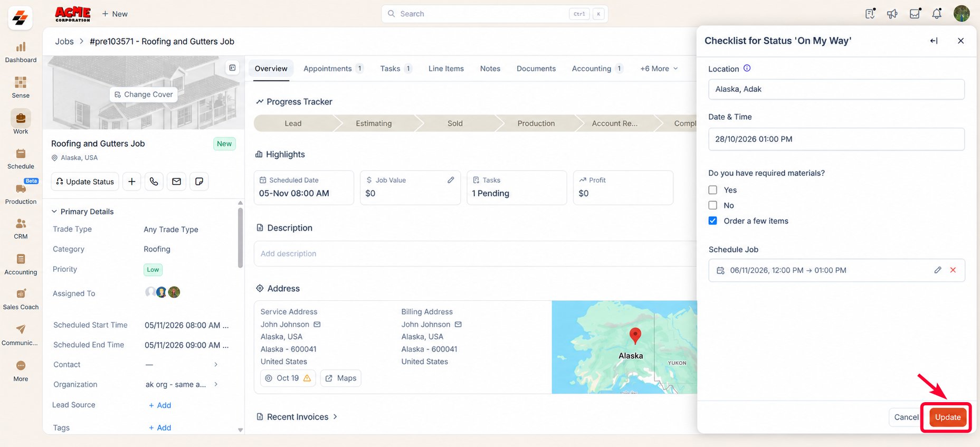Check the No checkbox
Image resolution: width=980 pixels, height=447 pixels.
coord(713,205)
